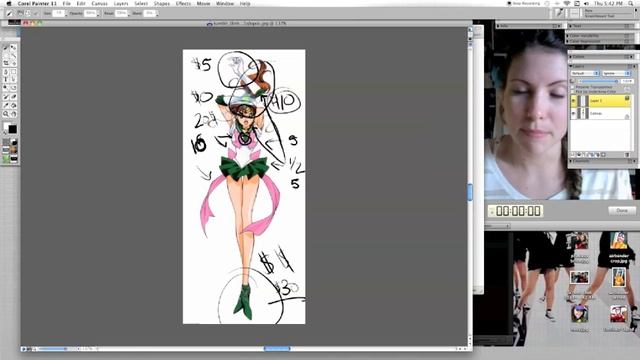Viewport: 640px width, 360px height.
Task: Open the Layers menu
Action: [x=121, y=3]
